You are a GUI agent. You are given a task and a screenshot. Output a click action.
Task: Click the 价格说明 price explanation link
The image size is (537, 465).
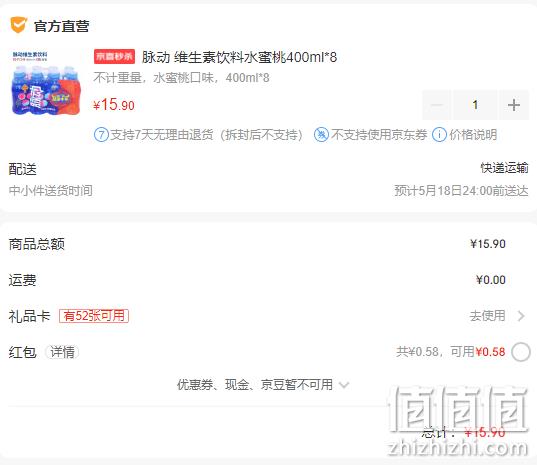tap(473, 135)
